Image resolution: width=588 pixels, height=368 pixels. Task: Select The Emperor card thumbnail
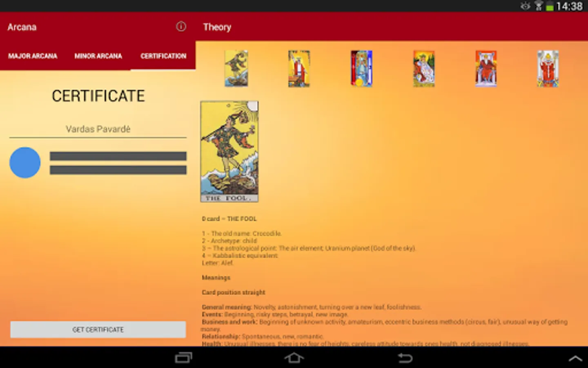pyautogui.click(x=486, y=68)
